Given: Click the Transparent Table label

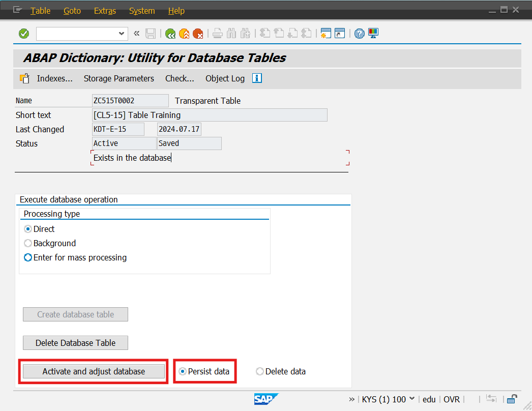Looking at the screenshot, I should (x=208, y=101).
